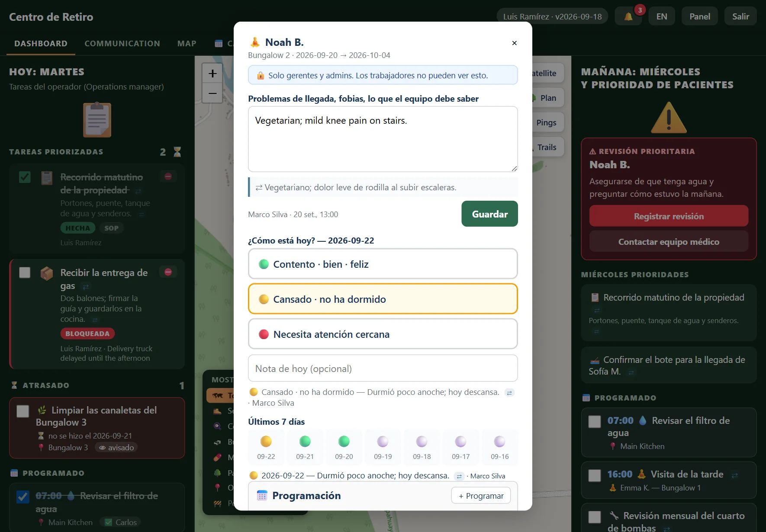Screen dimensions: 766x532
Task: Click translate icon beside Confirmar el bote
Action: click(631, 372)
